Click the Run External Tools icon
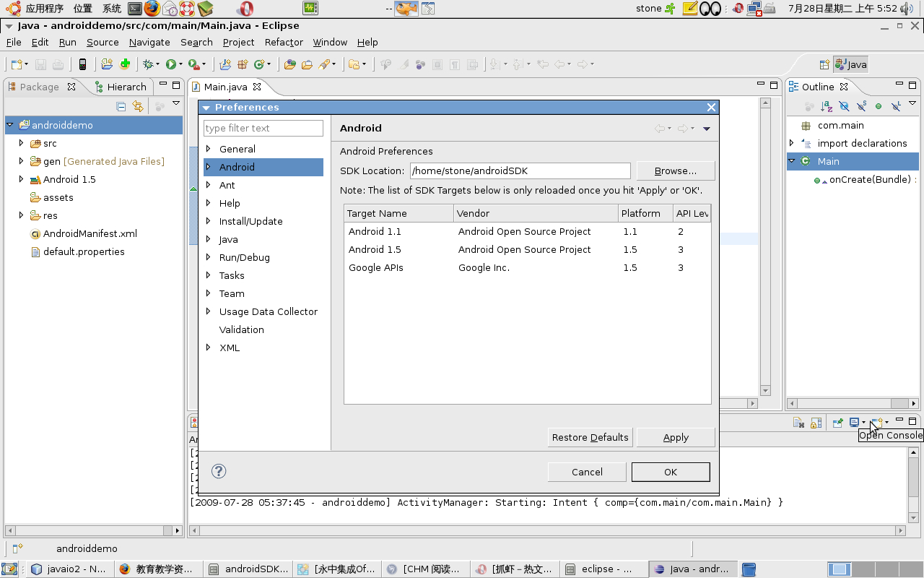The height and width of the screenshot is (578, 924). coord(193,64)
